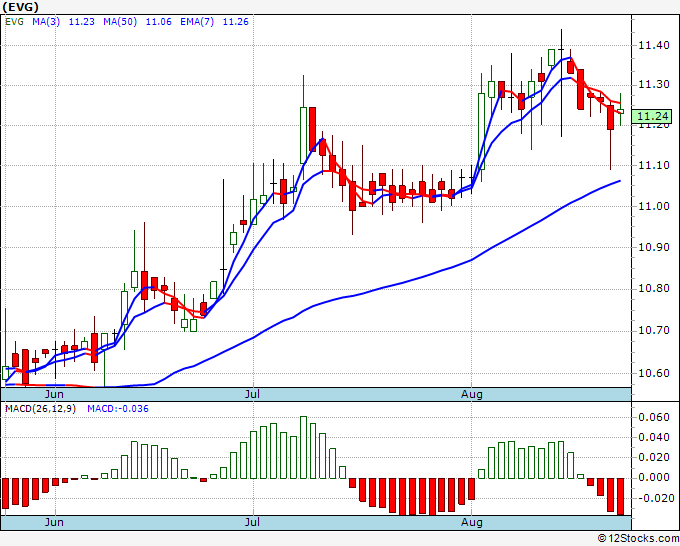Click the 10.70 price axis label
The image size is (680, 546).
coord(653,330)
